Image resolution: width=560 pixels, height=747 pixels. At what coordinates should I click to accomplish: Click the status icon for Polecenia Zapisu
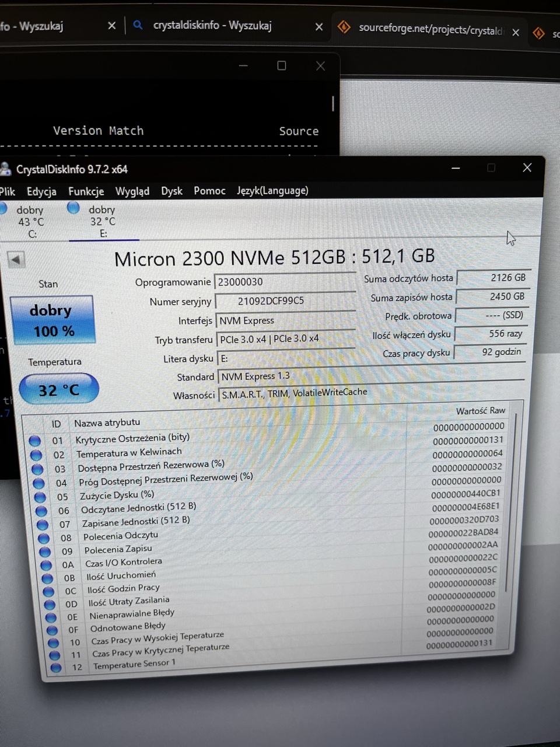tap(45, 551)
